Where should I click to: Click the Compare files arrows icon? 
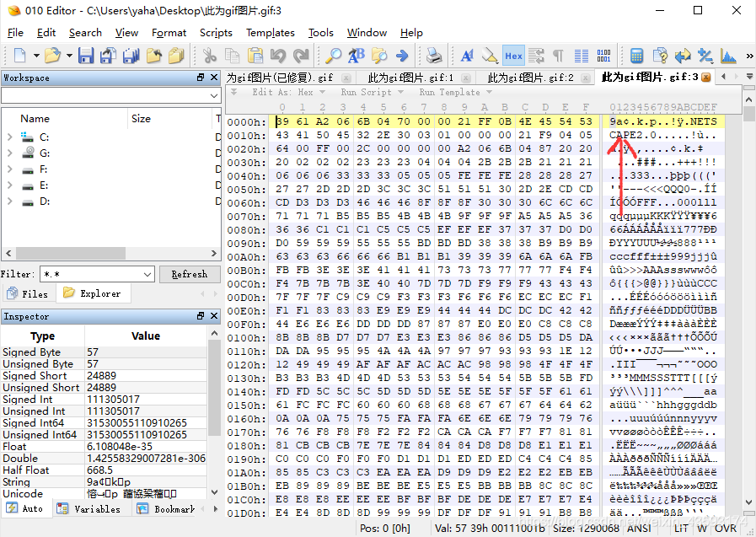coord(683,56)
